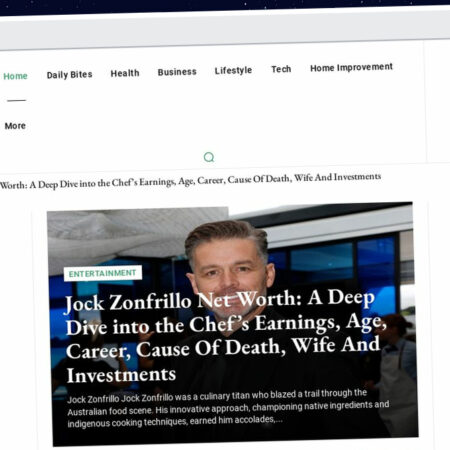Open the Lifestyle category

point(233,70)
